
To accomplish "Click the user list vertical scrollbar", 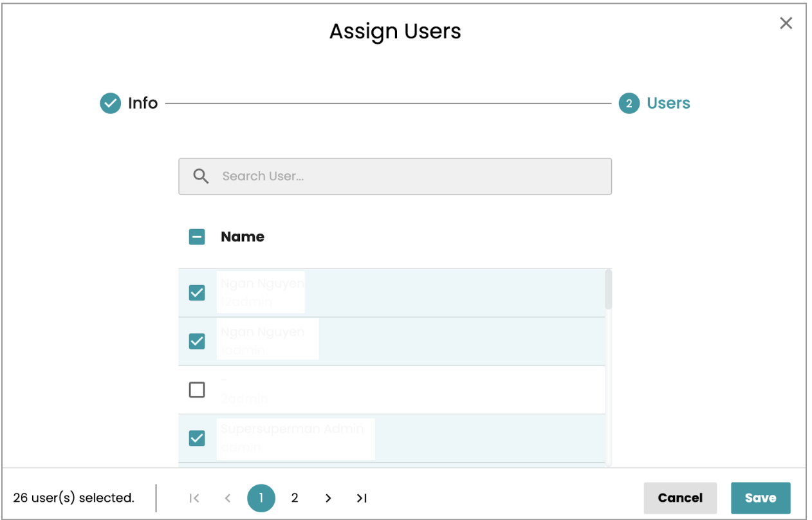I will coord(609,291).
